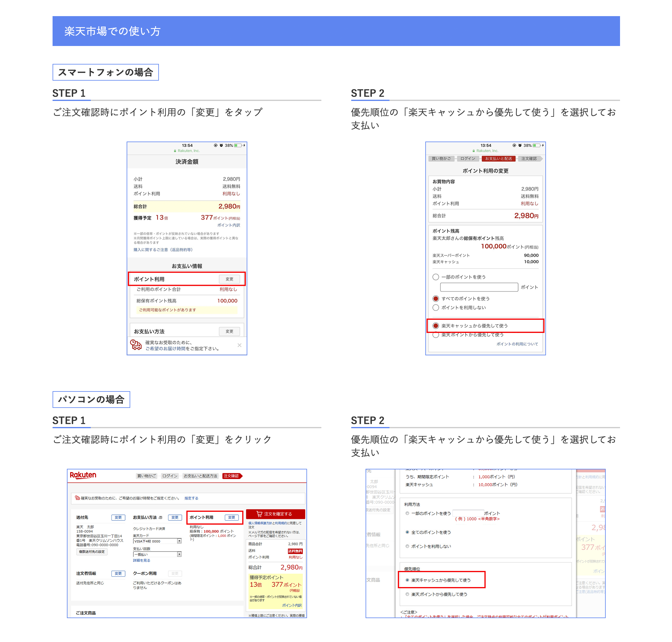This screenshot has height=642, width=672.
Task: Select 注文確認 step in the PC STEP 1 breadcrumb
Action: [x=232, y=476]
